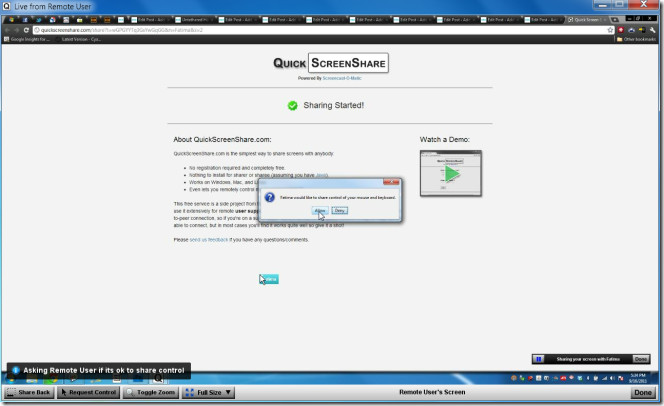Play the Watch a Demo video thumbnail
Image resolution: width=664 pixels, height=406 pixels.
[451, 173]
